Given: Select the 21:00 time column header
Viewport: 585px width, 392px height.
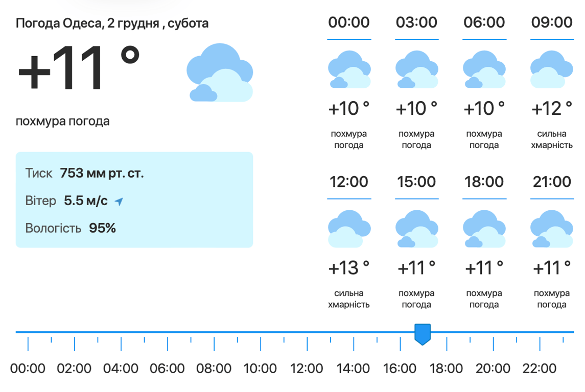Looking at the screenshot, I should (551, 182).
